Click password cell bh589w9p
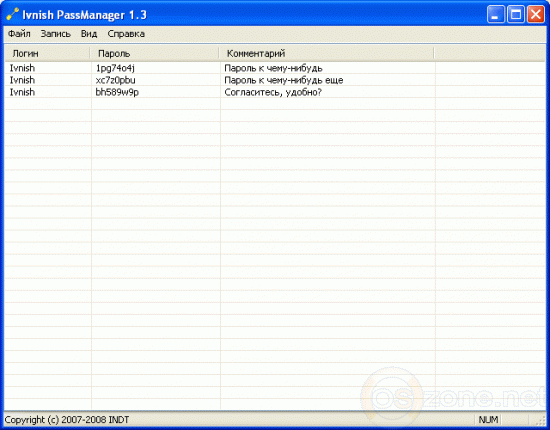Screen dimensions: 550x430 coord(117,92)
